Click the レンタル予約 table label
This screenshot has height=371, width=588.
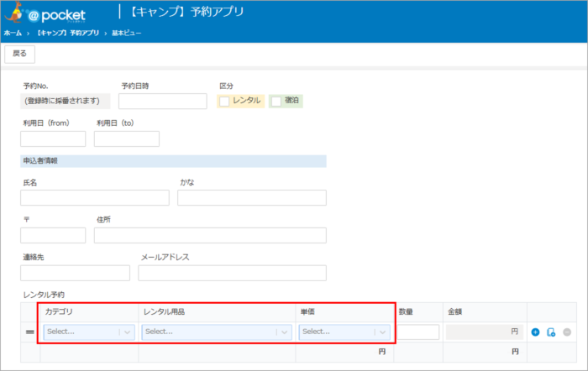click(44, 295)
